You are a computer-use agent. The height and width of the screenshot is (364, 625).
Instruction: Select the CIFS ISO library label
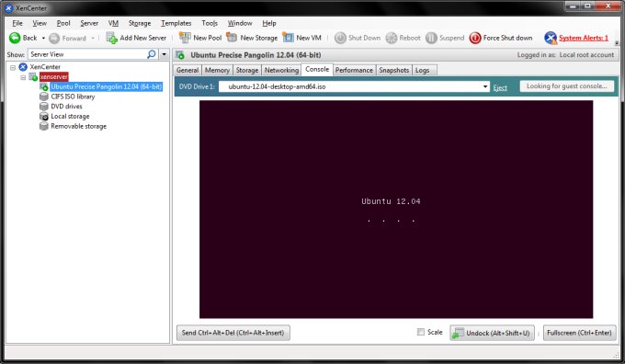[73, 97]
